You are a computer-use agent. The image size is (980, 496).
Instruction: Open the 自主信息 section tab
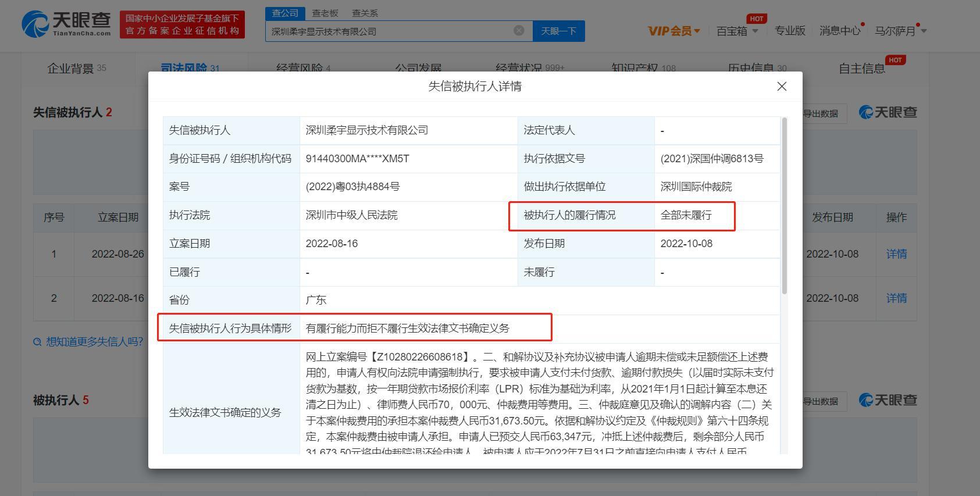[861, 69]
